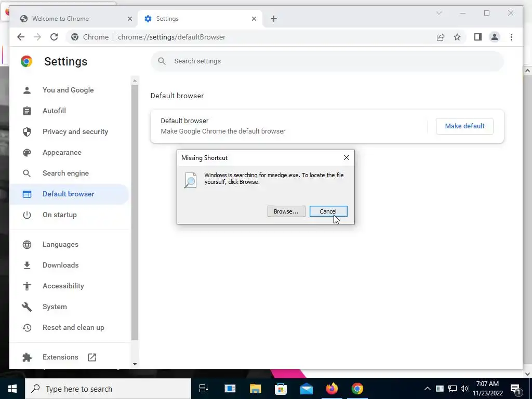Open the Autofill settings section
Viewport: 532px width, 399px height.
[x=69, y=111]
